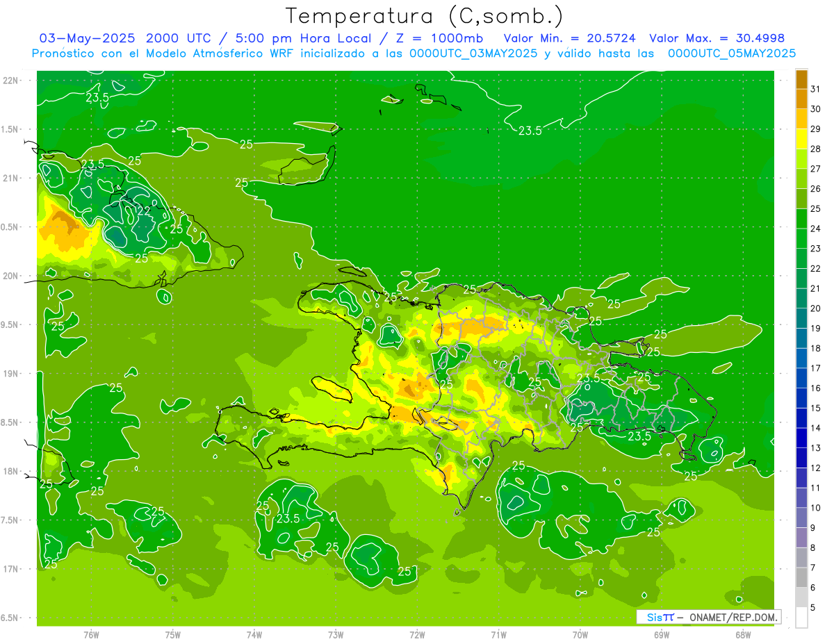Click the 26 value on the color scale
The height and width of the screenshot is (644, 834).
coord(815,188)
